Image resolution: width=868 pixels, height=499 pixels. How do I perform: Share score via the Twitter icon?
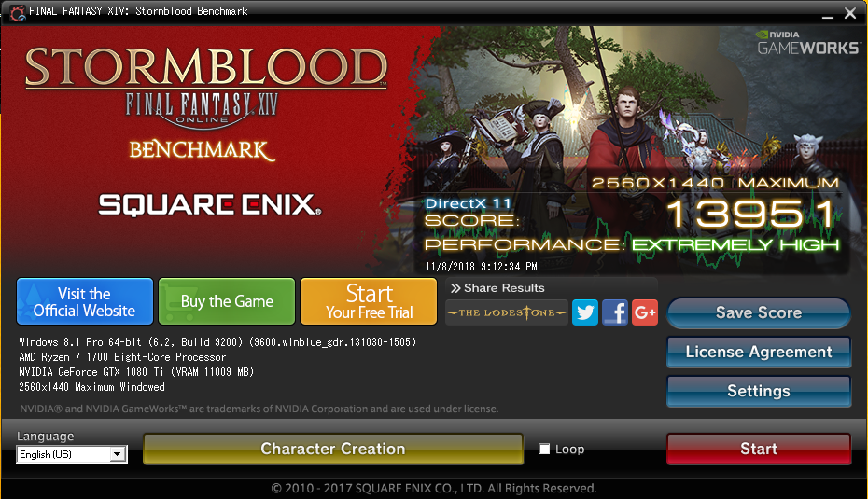(585, 312)
